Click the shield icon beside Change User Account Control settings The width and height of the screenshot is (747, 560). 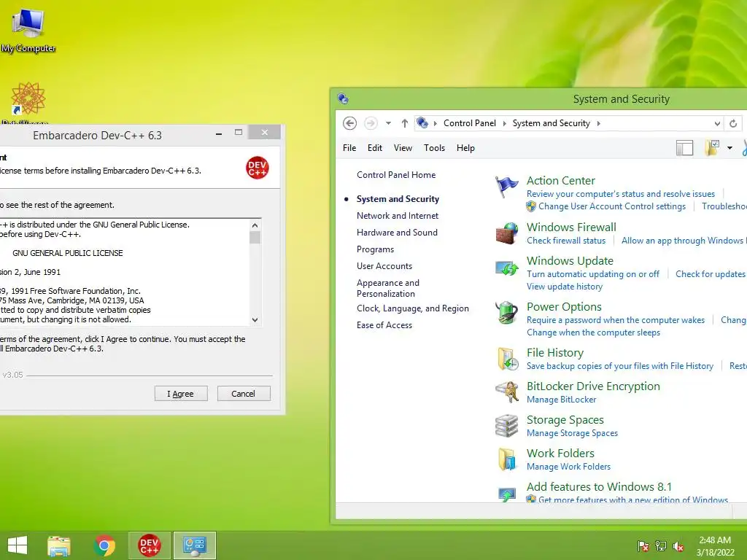click(x=531, y=206)
